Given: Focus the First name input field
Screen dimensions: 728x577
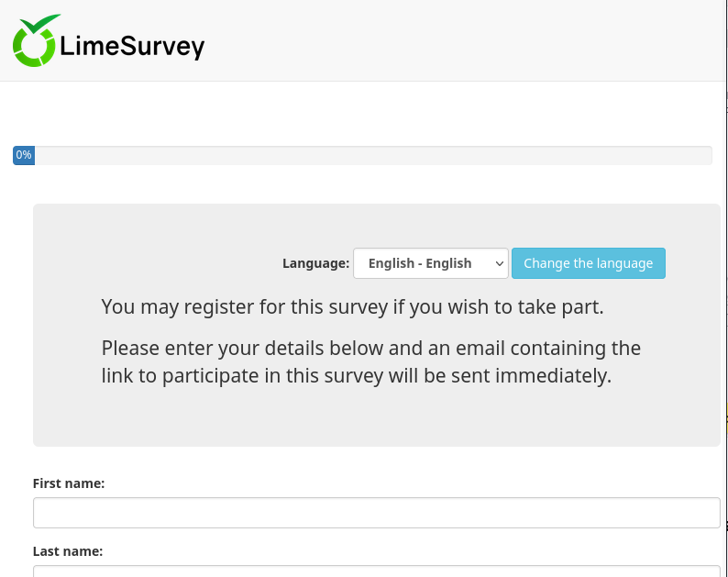Looking at the screenshot, I should (376, 513).
